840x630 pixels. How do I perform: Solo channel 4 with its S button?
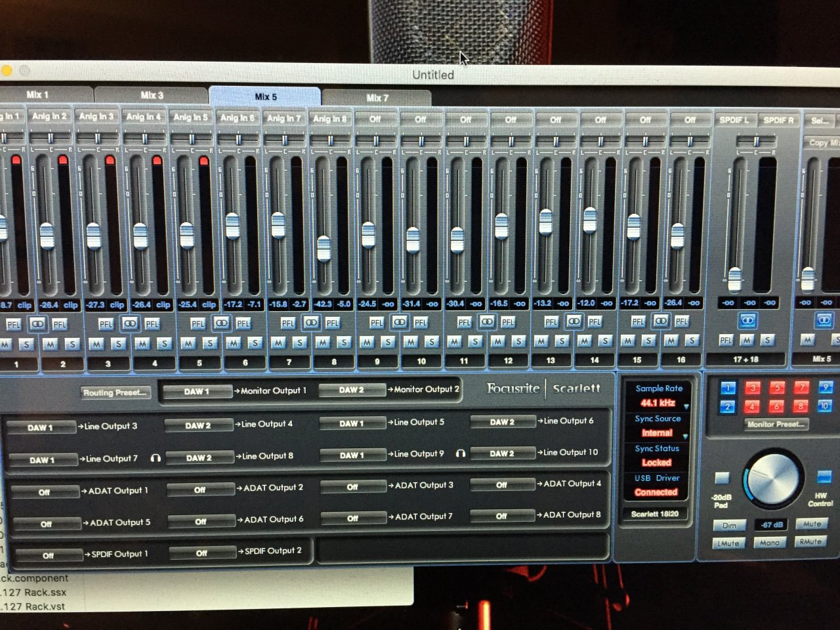tap(164, 343)
